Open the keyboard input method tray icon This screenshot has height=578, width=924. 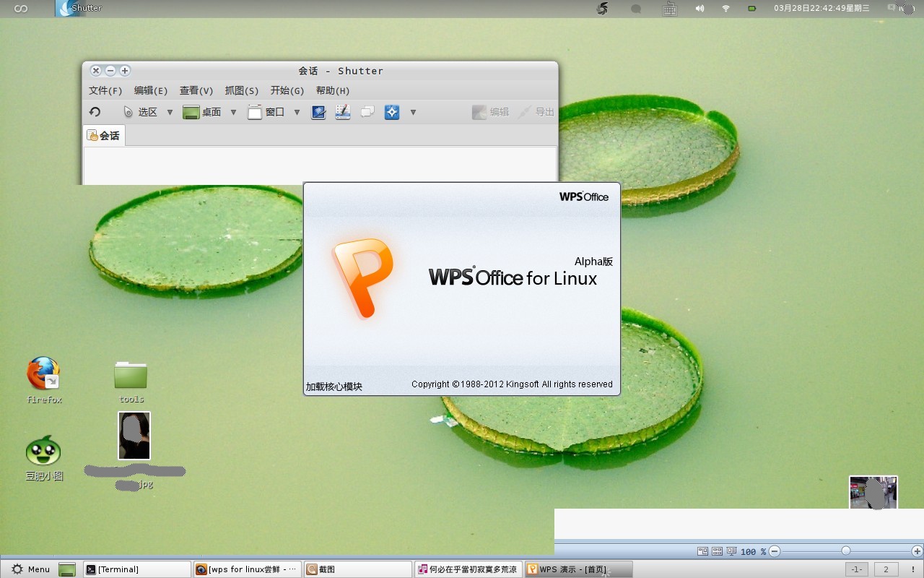(669, 9)
